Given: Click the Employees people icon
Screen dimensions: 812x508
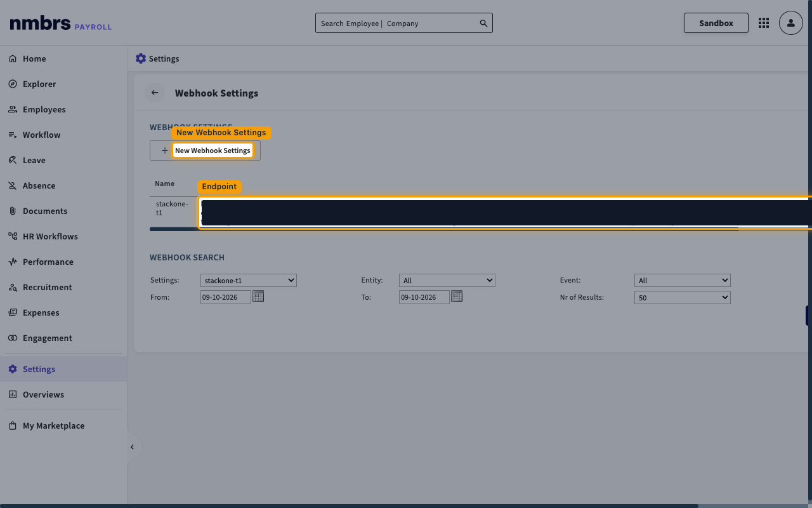Looking at the screenshot, I should 13,109.
